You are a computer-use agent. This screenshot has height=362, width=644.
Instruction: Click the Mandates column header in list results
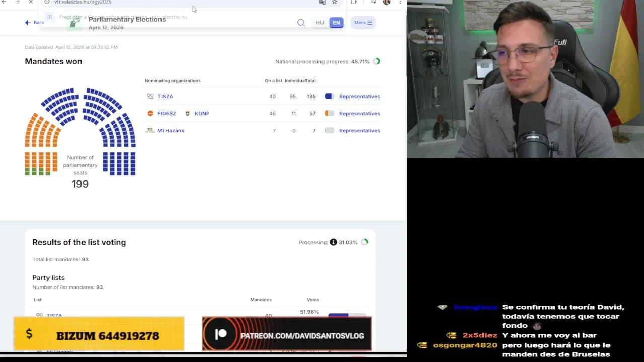coord(261,300)
